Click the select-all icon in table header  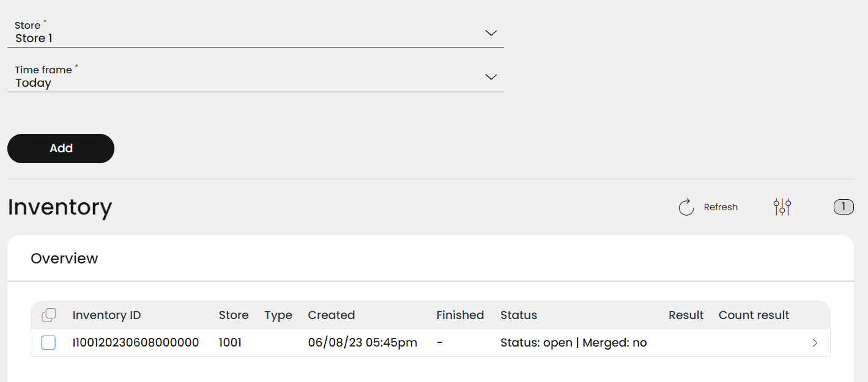tap(49, 315)
